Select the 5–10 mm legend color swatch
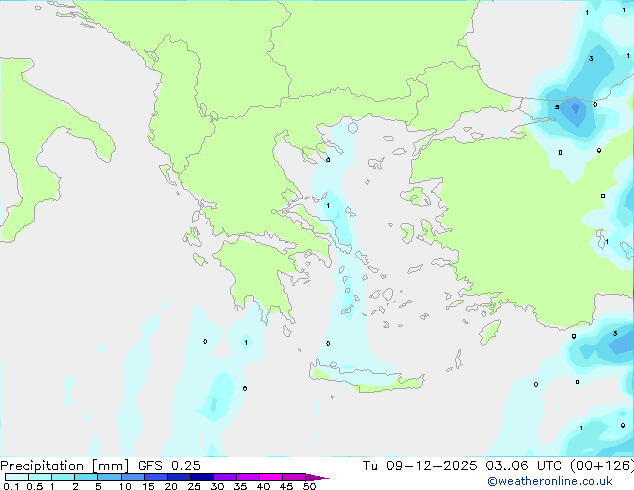634x490 pixels. (109, 477)
